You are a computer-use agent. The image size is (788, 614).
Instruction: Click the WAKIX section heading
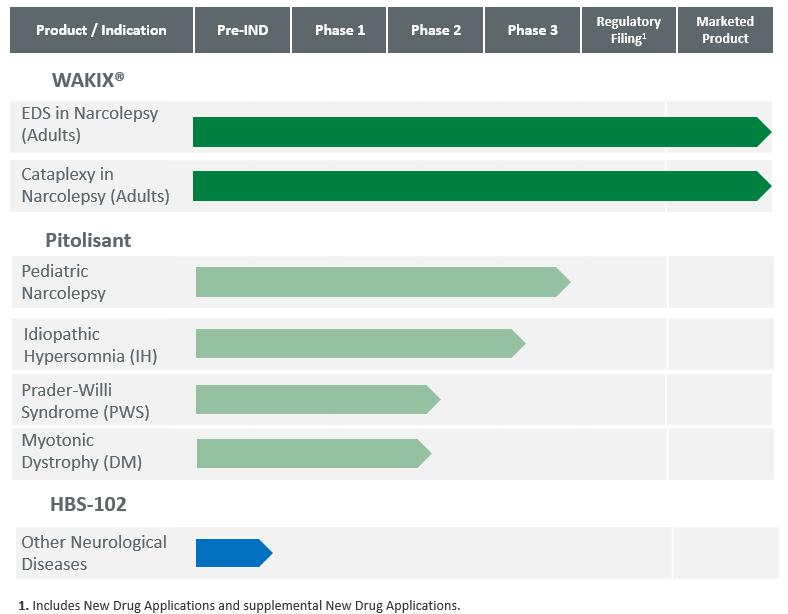click(88, 79)
